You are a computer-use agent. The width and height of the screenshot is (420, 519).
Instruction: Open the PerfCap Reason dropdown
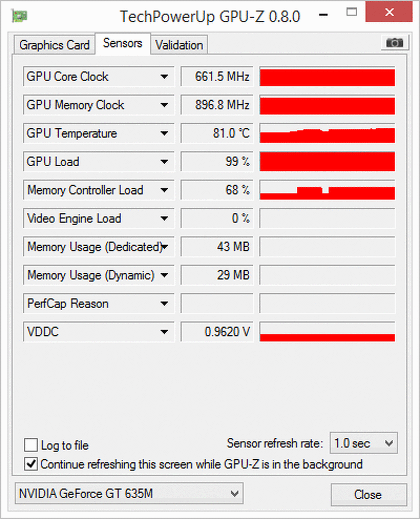pos(164,304)
